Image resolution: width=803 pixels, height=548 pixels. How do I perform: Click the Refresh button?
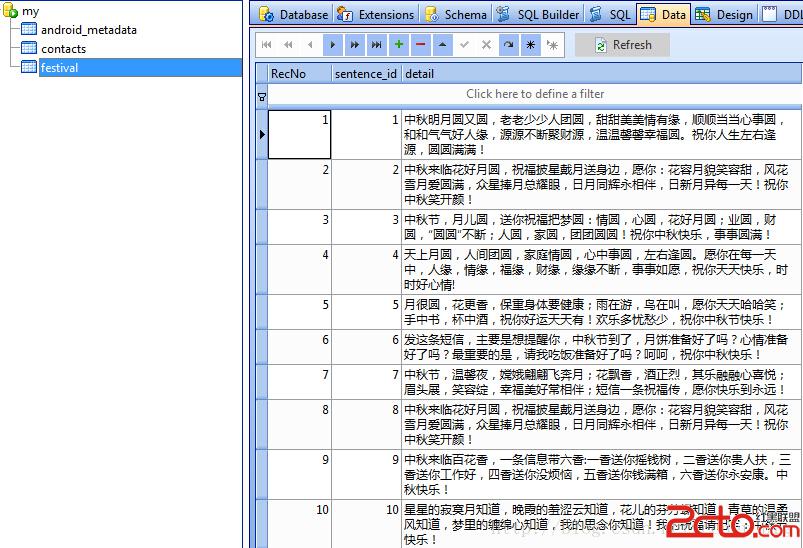622,45
